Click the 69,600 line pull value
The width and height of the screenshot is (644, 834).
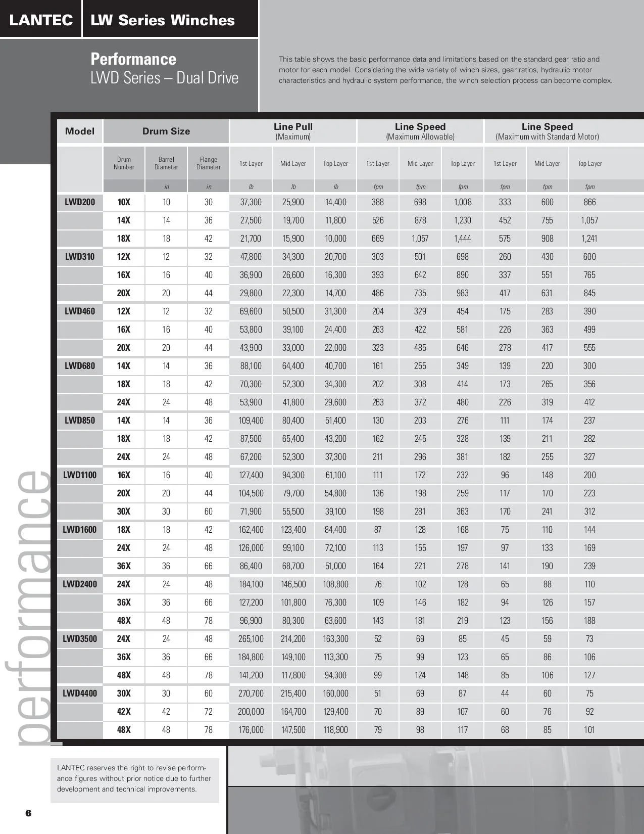[251, 311]
